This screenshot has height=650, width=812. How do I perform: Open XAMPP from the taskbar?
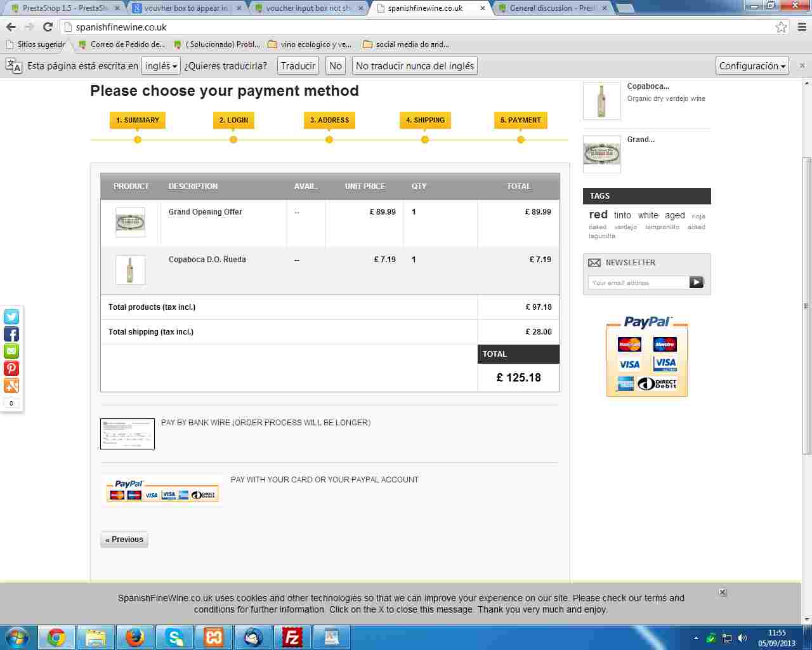click(x=214, y=637)
